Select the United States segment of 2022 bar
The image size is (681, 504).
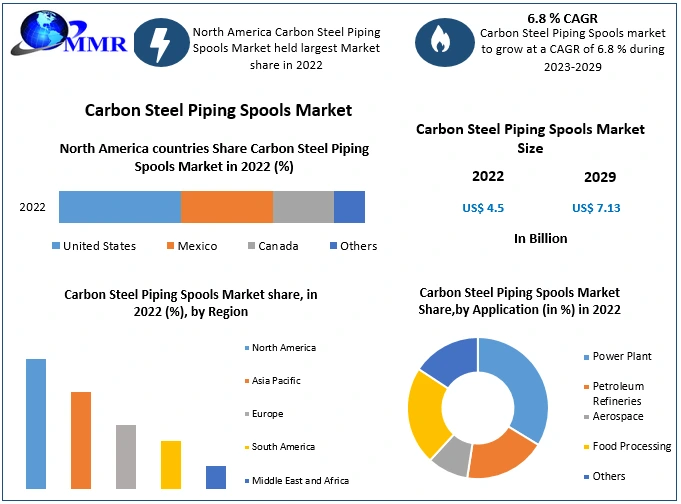point(119,207)
